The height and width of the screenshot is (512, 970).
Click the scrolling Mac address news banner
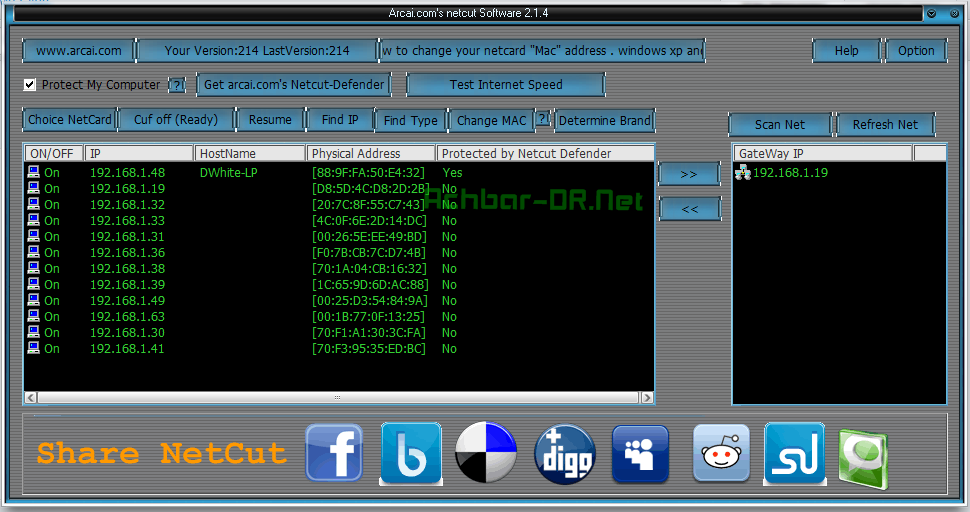click(x=542, y=51)
